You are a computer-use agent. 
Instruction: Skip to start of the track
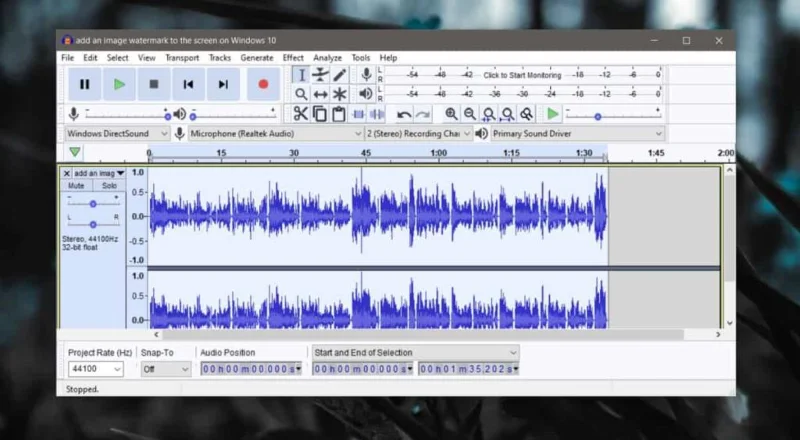pos(188,84)
